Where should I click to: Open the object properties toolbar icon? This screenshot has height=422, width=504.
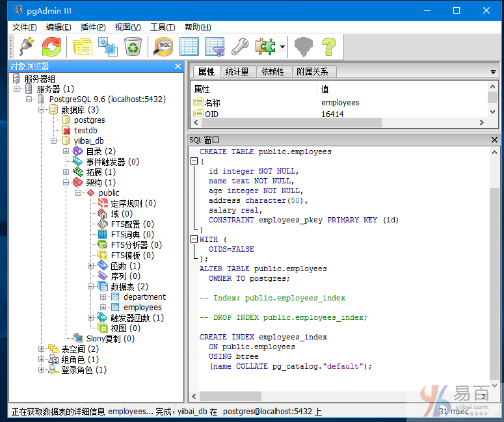click(82, 46)
